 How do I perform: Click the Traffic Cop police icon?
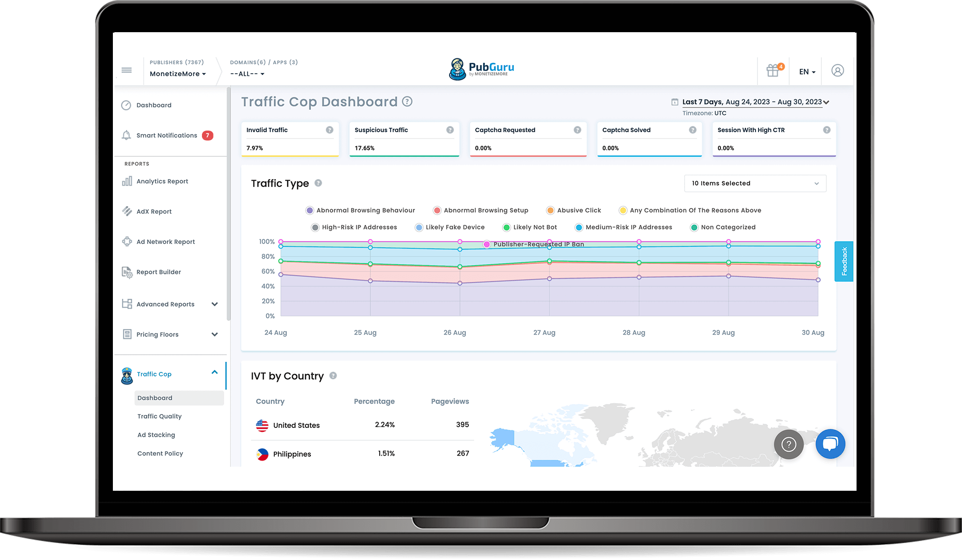click(127, 376)
